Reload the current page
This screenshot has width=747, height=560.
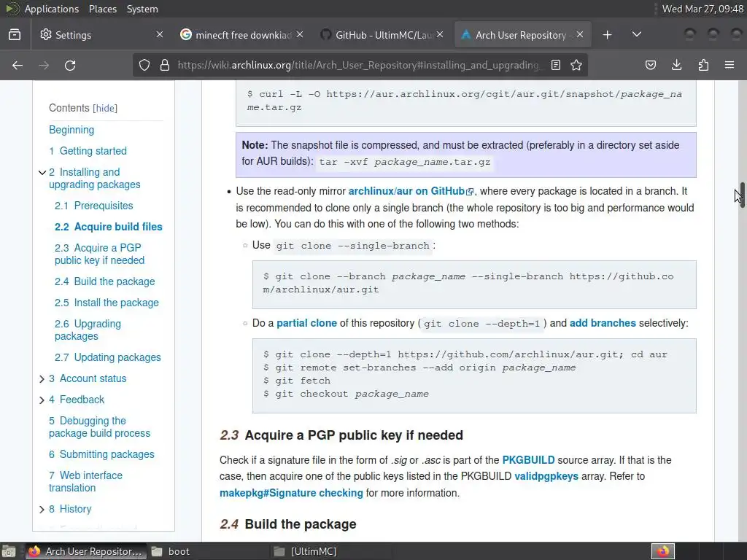(70, 65)
